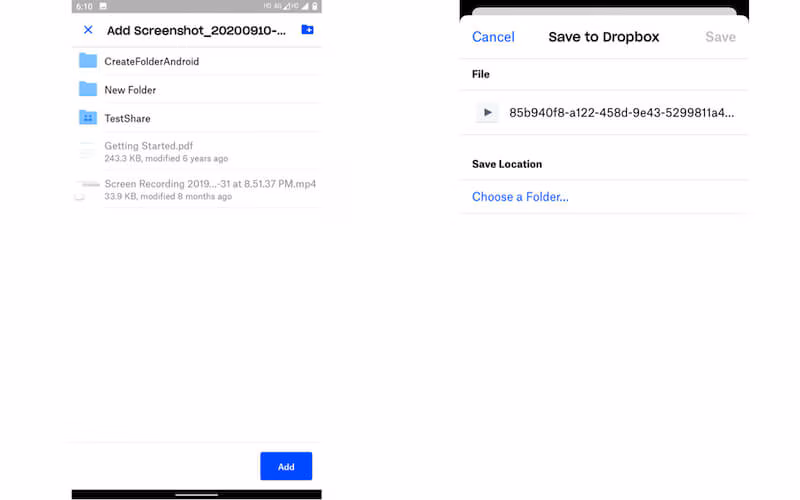The height and width of the screenshot is (500, 800).
Task: Open the New Folder directory
Action: 197,90
